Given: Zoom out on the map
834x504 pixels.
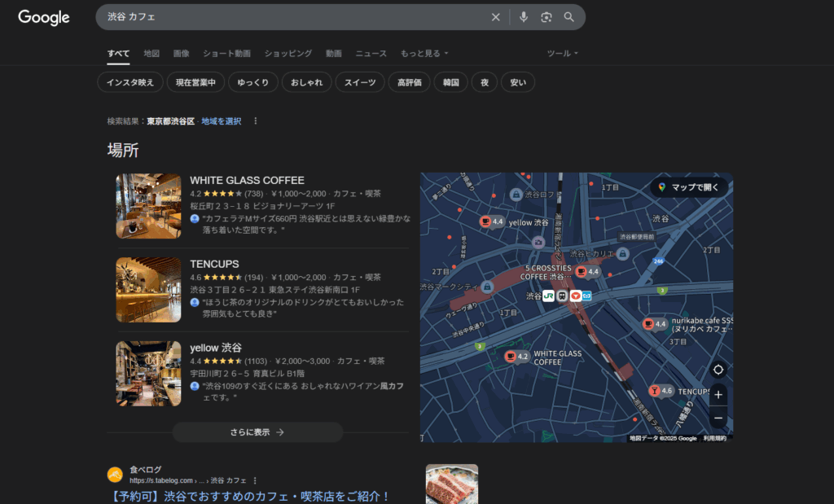Looking at the screenshot, I should (718, 419).
